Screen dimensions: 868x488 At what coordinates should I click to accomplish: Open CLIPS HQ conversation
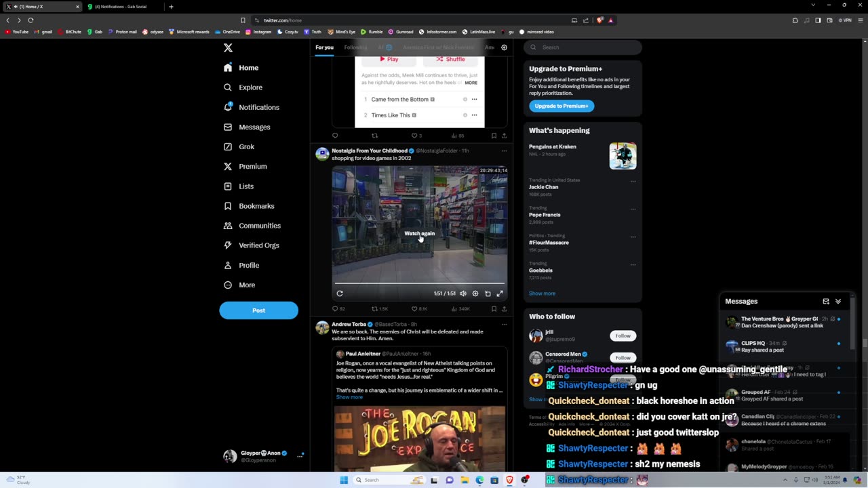click(785, 346)
